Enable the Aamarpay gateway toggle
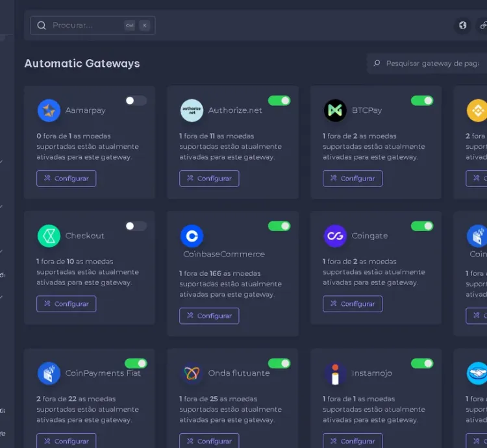 136,101
